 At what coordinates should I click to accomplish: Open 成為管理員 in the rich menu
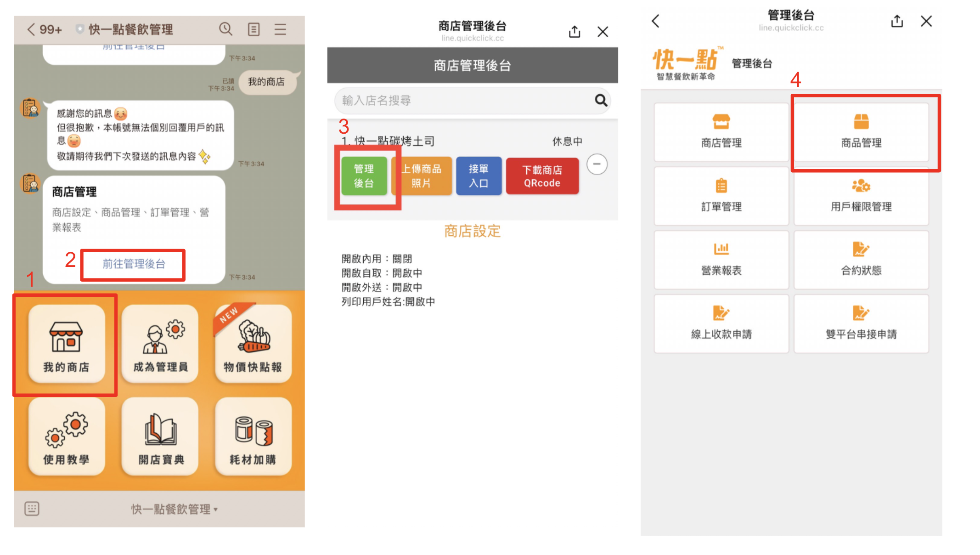(x=160, y=344)
